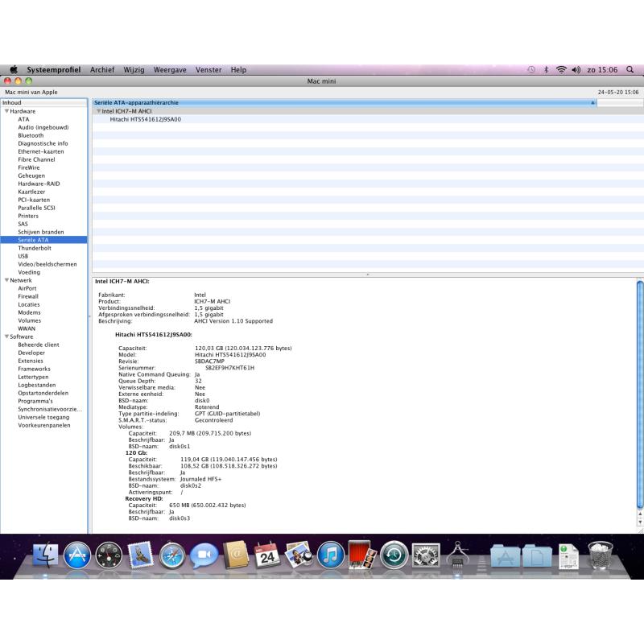644x644 pixels.
Task: Select Geheugen in the sidebar
Action: 31,175
